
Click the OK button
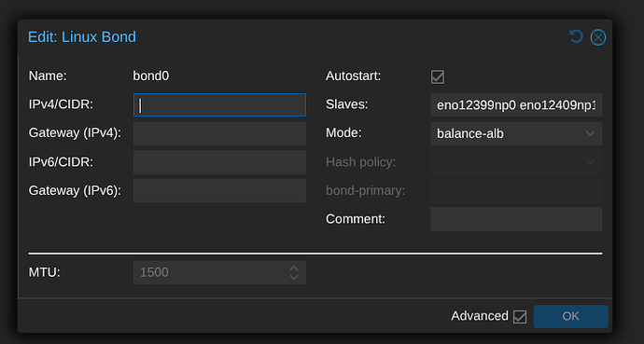click(x=571, y=316)
